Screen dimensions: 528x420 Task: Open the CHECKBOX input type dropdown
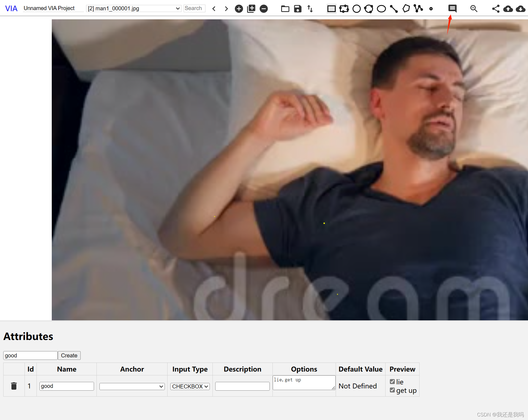(190, 386)
